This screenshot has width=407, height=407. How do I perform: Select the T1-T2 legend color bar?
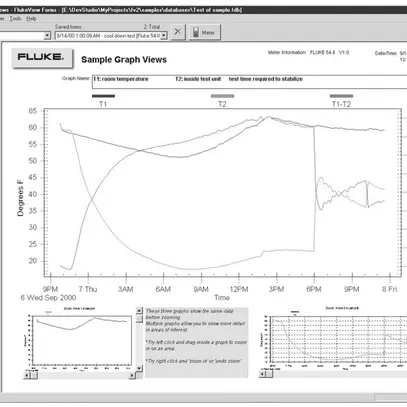click(x=341, y=96)
